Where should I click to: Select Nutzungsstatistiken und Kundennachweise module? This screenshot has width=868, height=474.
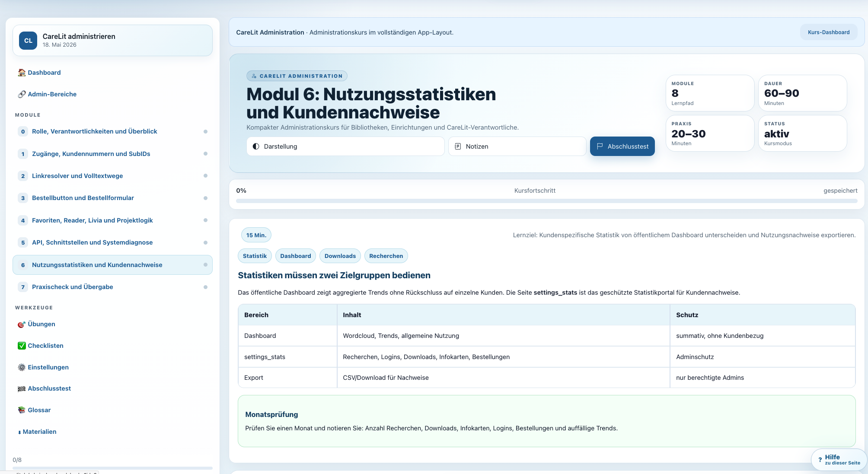(x=112, y=265)
